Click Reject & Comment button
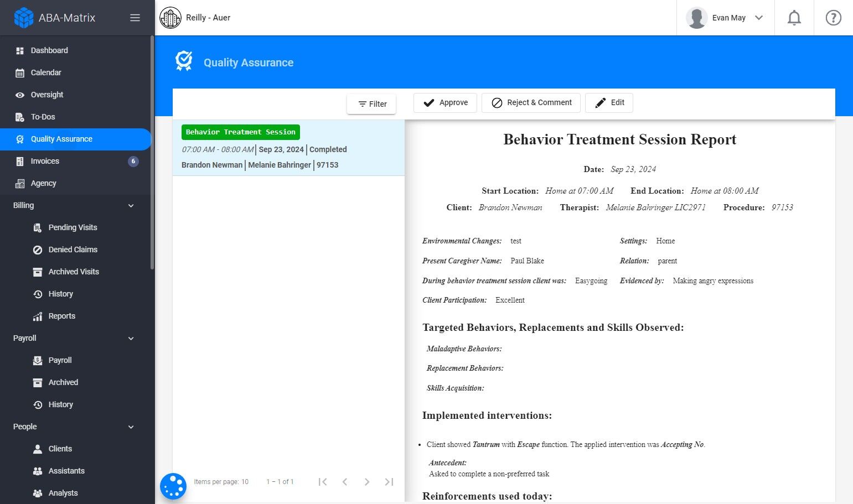The width and height of the screenshot is (853, 504). (x=531, y=103)
